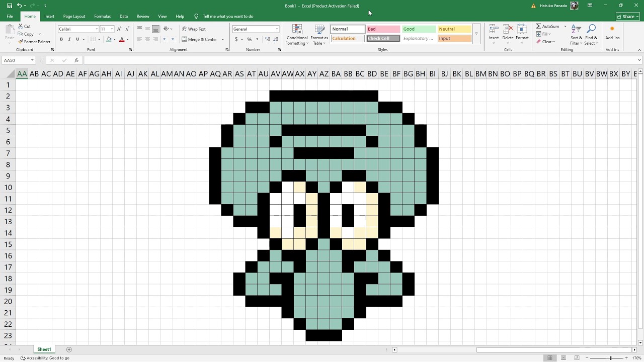Screen dimensions: 644x362
Task: Toggle Center alignment
Action: (x=147, y=39)
